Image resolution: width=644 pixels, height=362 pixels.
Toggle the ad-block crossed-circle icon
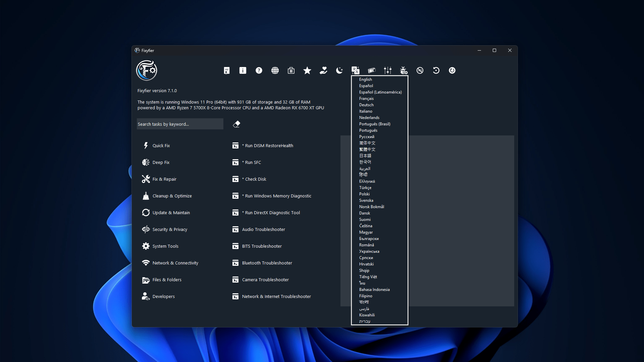(x=420, y=70)
